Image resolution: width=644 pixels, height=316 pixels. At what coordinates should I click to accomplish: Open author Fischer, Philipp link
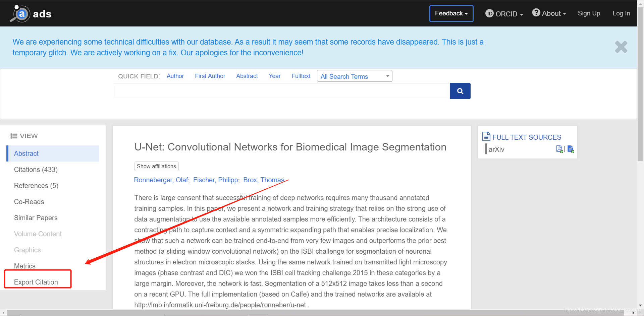pos(216,180)
